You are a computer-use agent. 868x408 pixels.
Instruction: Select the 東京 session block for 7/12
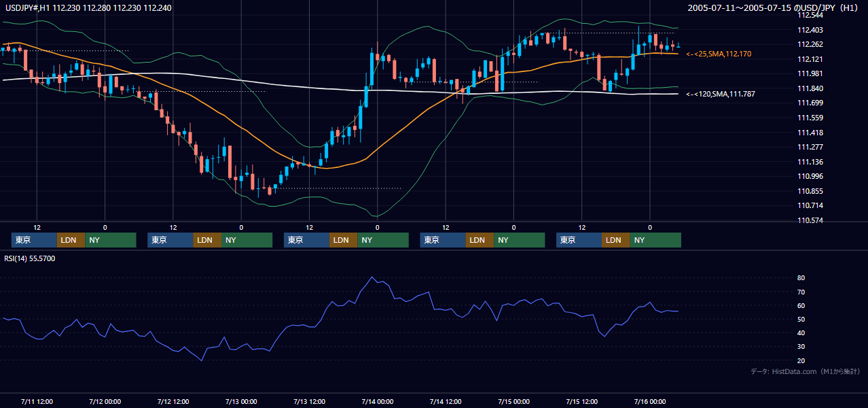pos(170,240)
